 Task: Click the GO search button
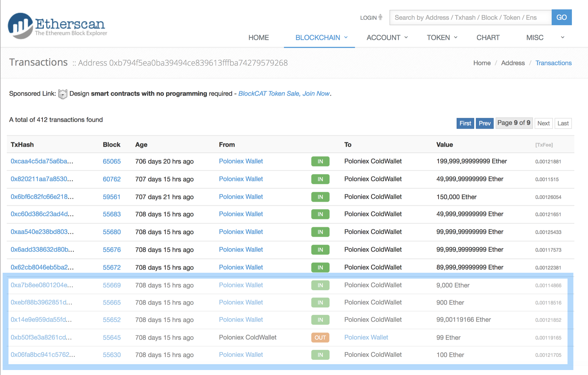coord(561,17)
